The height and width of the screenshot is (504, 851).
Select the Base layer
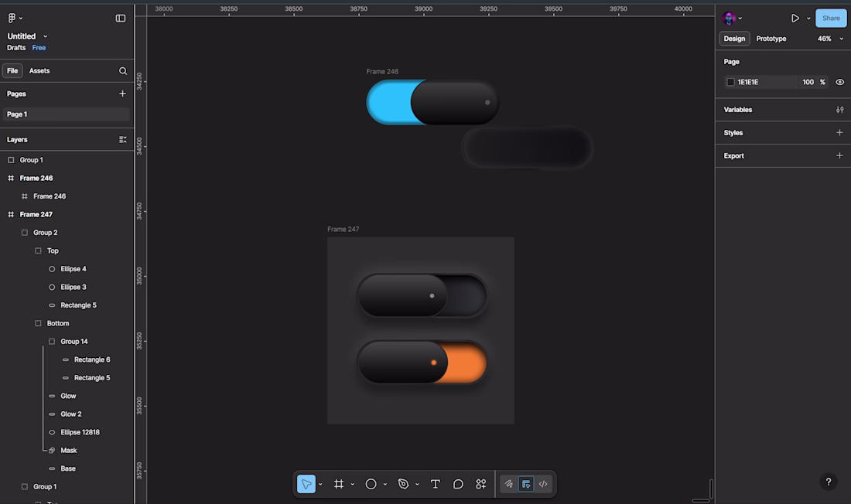(67, 468)
